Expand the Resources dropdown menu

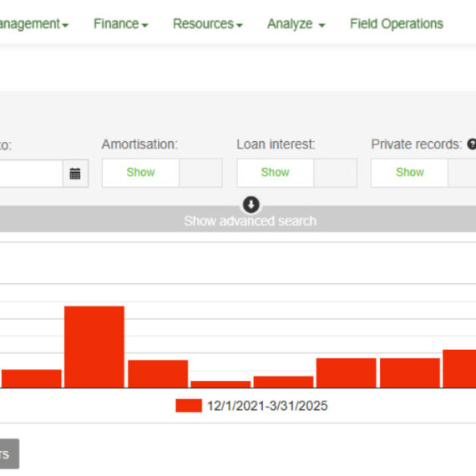(208, 23)
